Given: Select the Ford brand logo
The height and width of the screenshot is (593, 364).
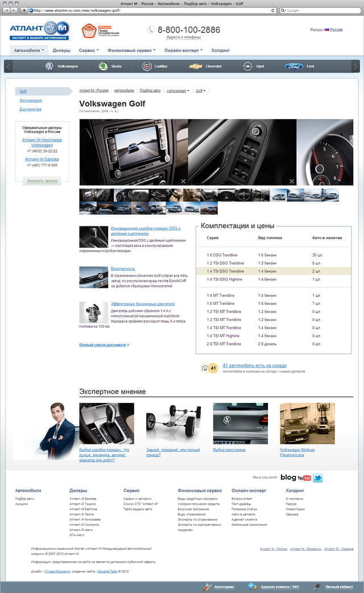Looking at the screenshot, I should (294, 66).
